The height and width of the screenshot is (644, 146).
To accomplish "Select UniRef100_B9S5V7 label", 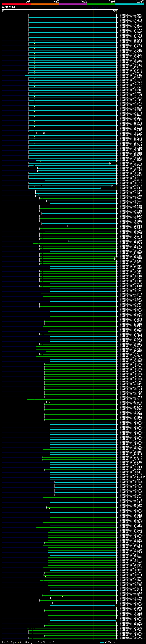I will click(x=131, y=63).
